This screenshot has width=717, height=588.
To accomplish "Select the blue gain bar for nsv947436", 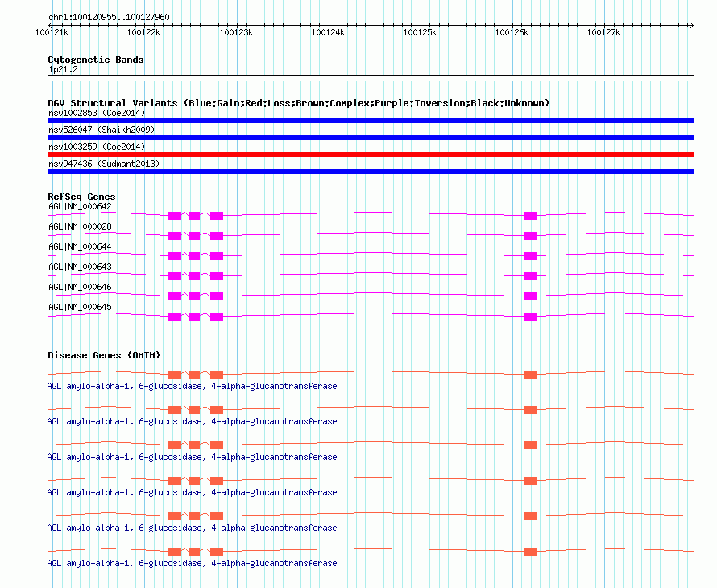I will point(371,172).
